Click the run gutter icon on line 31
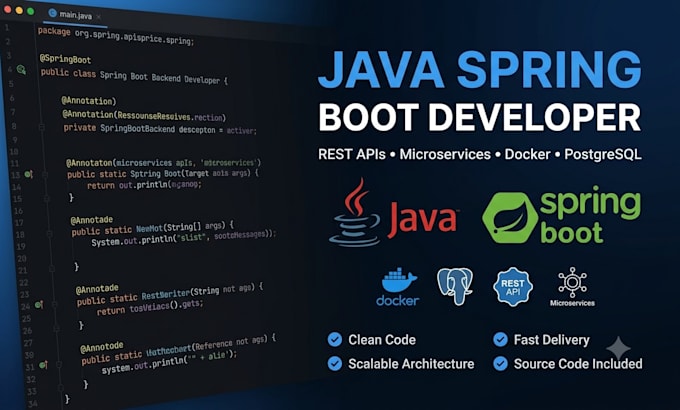The width and height of the screenshot is (680, 410). (43, 365)
